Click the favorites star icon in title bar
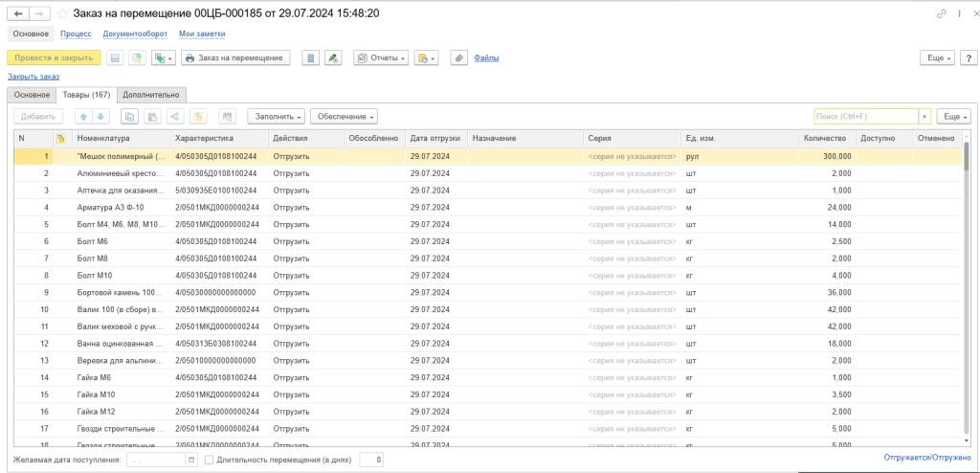This screenshot has width=980, height=473. click(x=62, y=14)
